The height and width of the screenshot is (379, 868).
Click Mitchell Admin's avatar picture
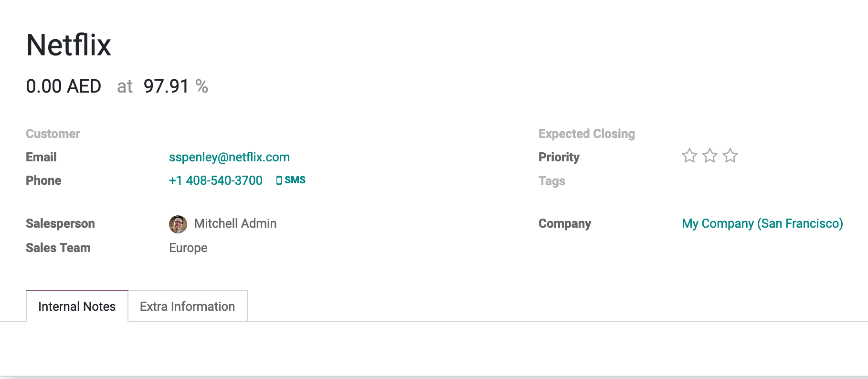click(178, 224)
